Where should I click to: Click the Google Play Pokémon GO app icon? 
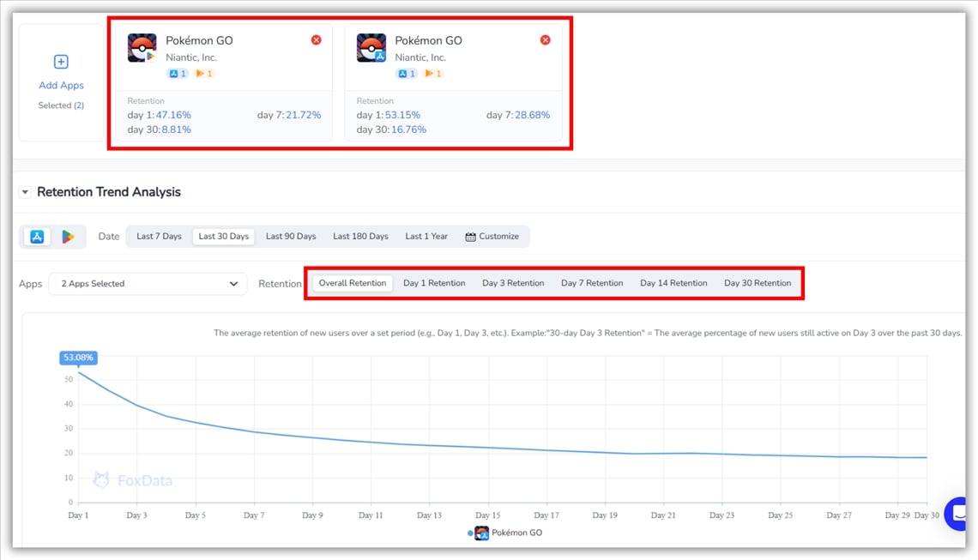point(142,48)
